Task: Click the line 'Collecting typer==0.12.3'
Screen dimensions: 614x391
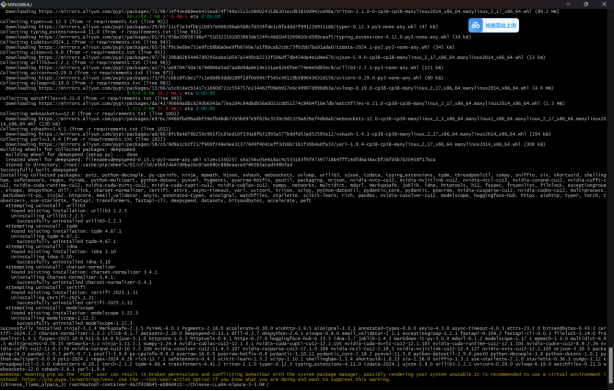Action: 84,22
